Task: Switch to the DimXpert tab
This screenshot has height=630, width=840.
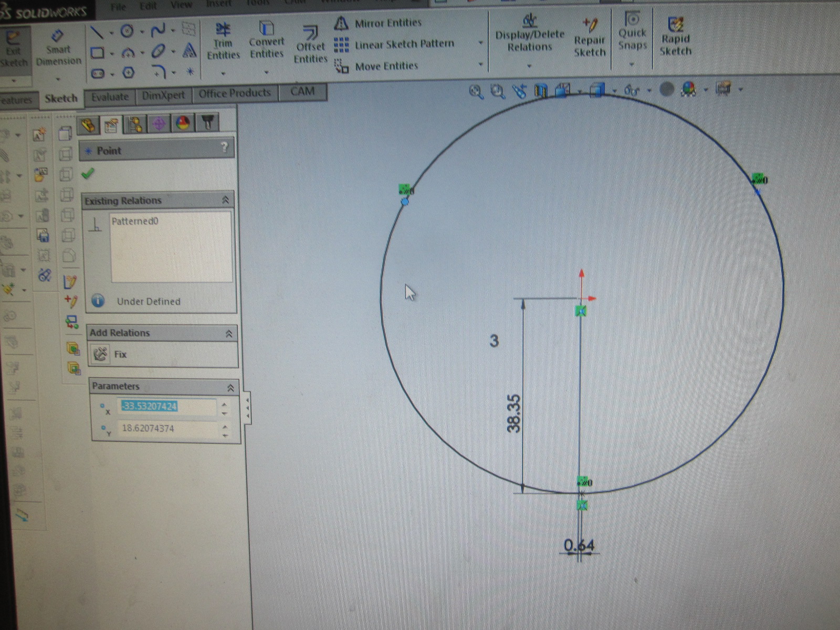Action: [x=163, y=95]
